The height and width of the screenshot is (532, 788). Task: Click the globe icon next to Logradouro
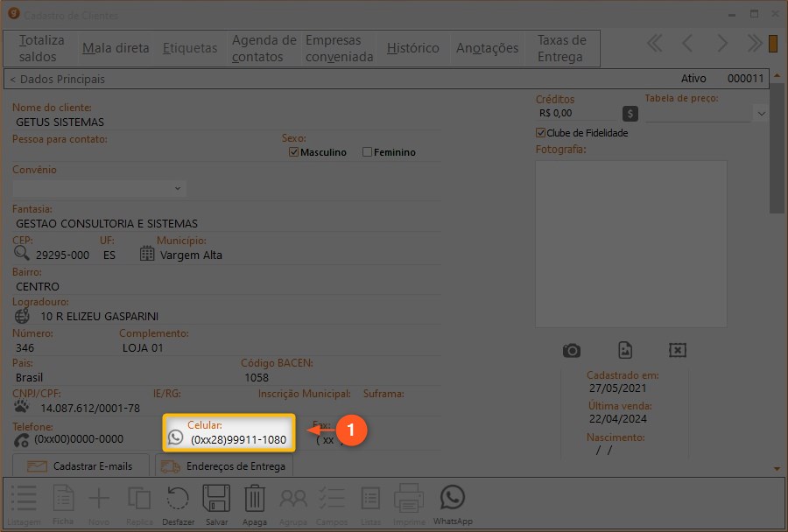click(x=23, y=316)
